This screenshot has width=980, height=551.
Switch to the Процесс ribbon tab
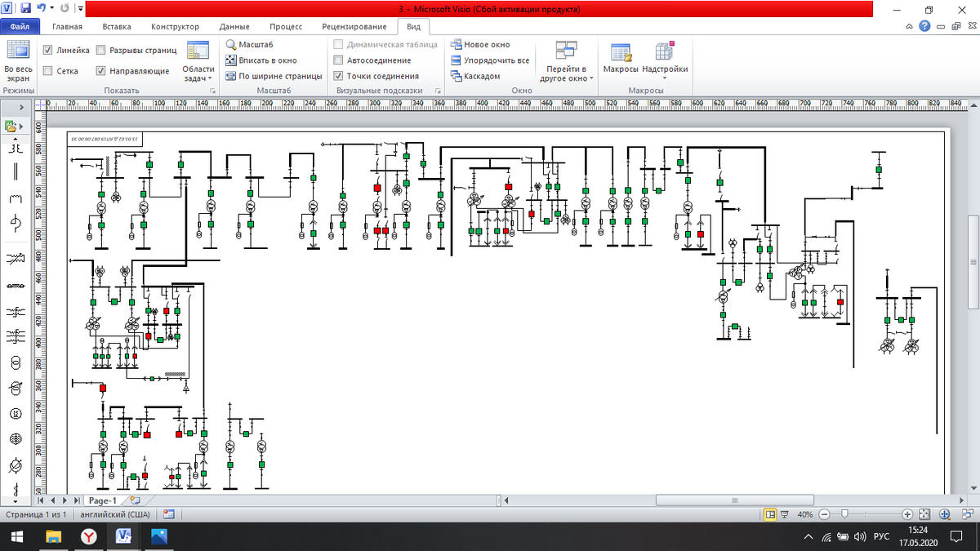[x=286, y=27]
